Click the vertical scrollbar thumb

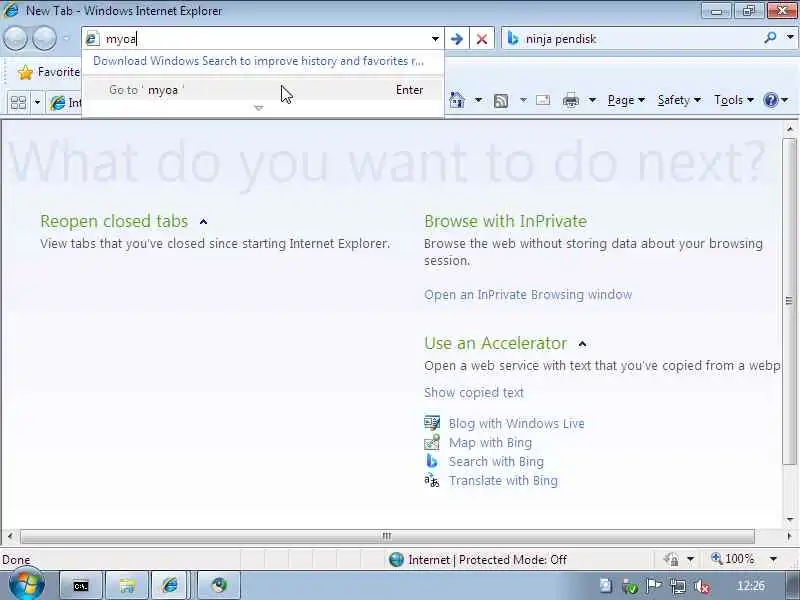[789, 301]
